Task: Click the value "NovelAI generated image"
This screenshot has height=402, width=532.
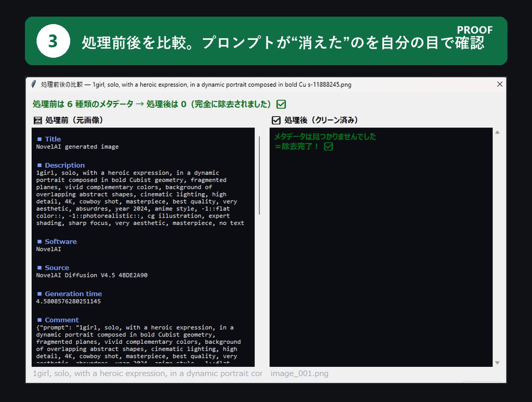Action: 77,146
